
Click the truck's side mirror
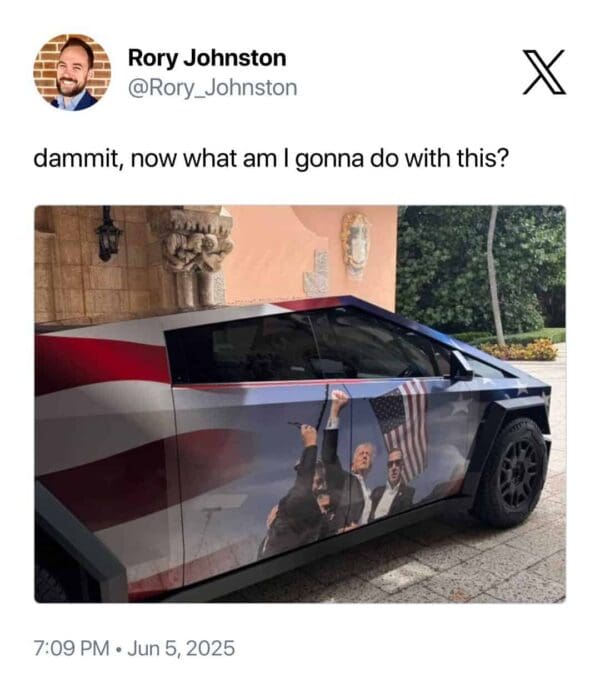point(460,366)
